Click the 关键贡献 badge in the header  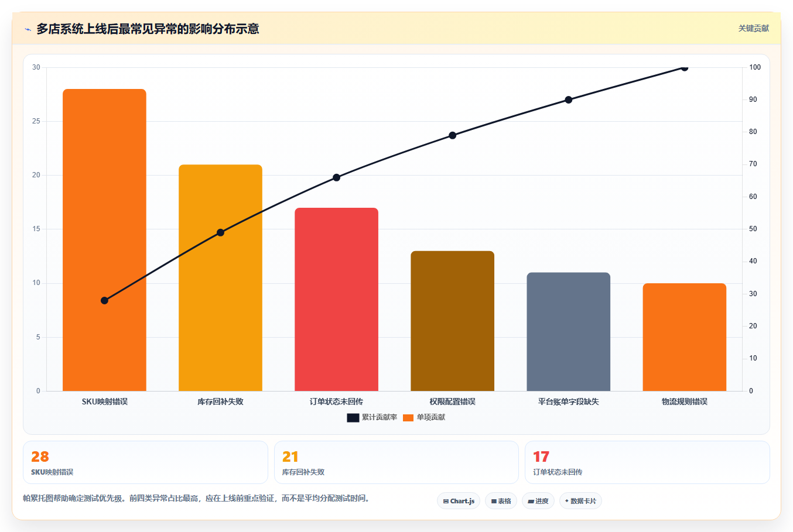753,28
